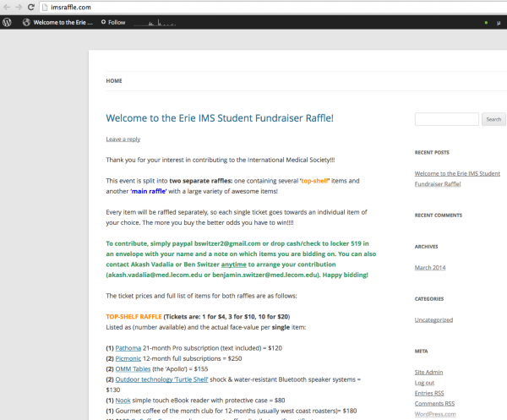Open the Pathoma item link
The image size is (507, 420).
(130, 346)
